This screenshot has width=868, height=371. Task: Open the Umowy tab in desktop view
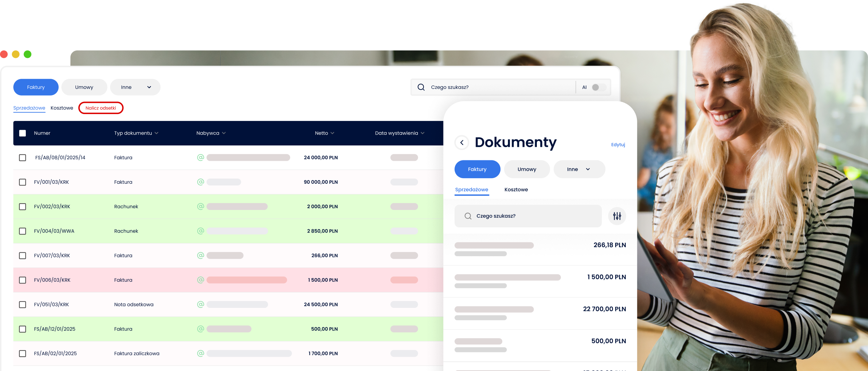(84, 87)
